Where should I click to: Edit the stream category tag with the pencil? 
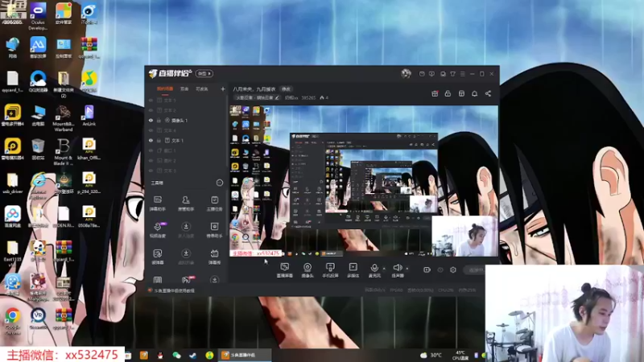[x=277, y=97]
